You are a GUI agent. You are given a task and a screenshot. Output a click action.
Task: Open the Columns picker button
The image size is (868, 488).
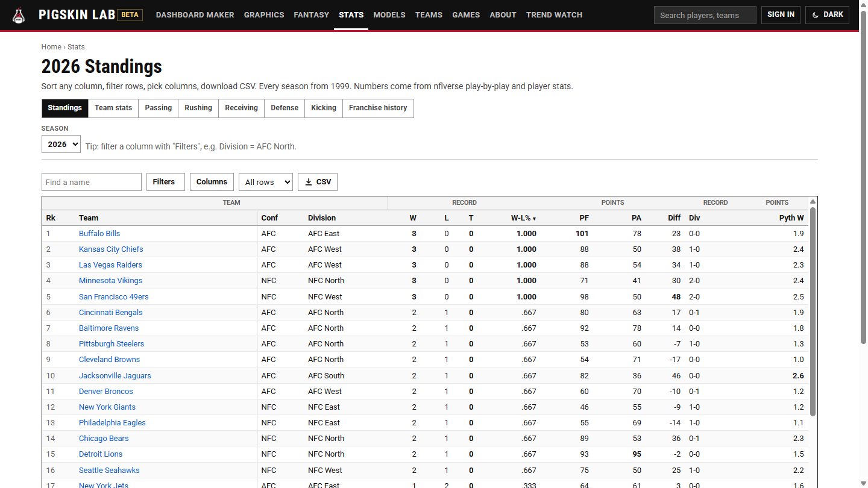[x=212, y=182]
